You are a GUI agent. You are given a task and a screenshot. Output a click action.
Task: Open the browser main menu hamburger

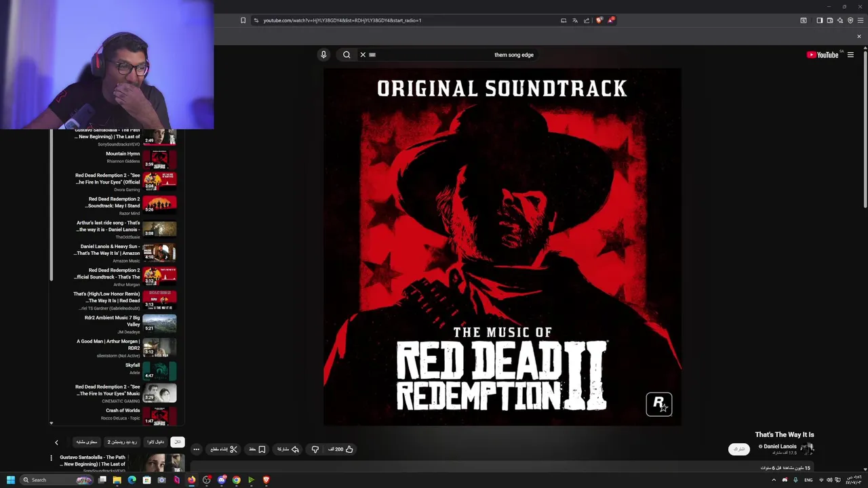point(861,20)
